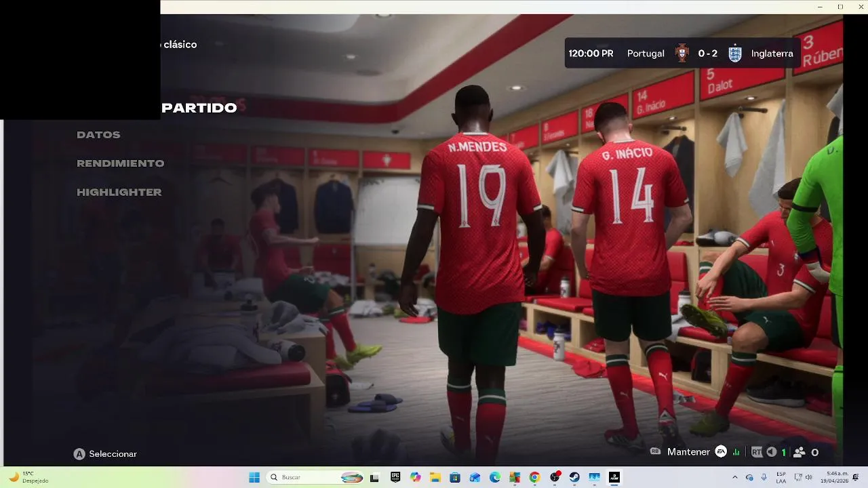Click the Inglaterra crest in scoreboard
Screen dimensions: 868x488
[x=735, y=53]
